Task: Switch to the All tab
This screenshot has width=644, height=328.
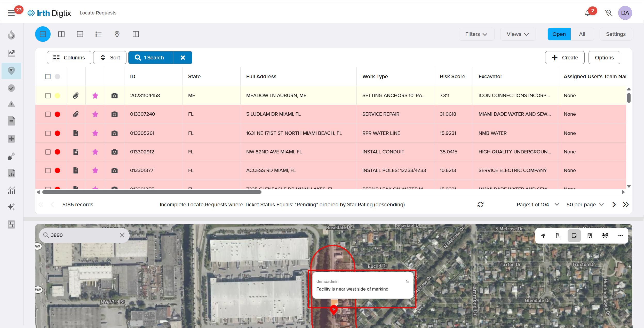Action: pyautogui.click(x=582, y=34)
